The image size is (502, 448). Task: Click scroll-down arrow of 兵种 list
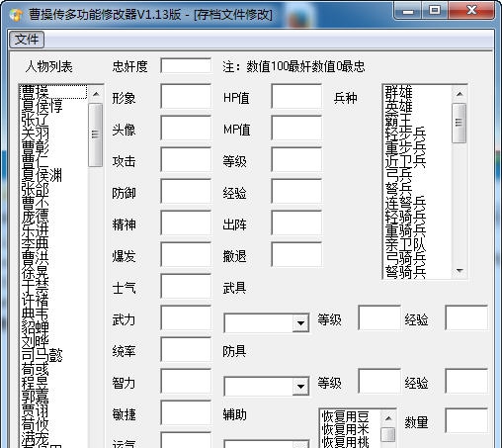coord(460,271)
